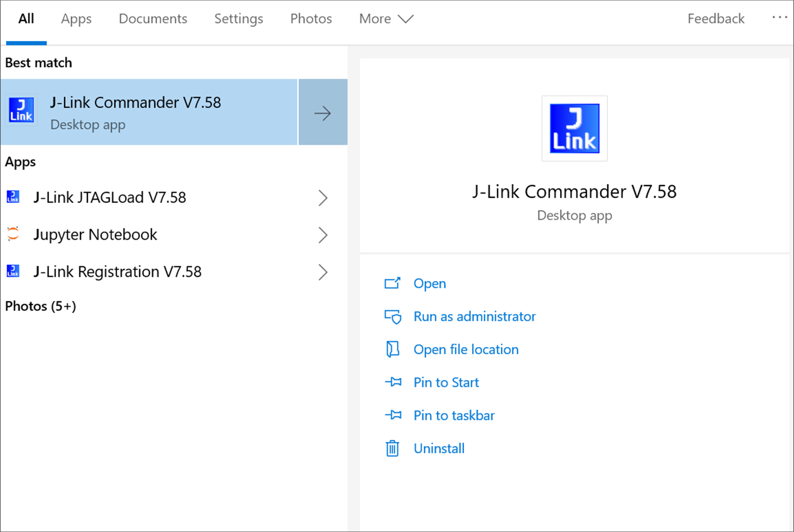794x532 pixels.
Task: Expand chevron for J-Link Registration V7.58
Action: pos(323,272)
